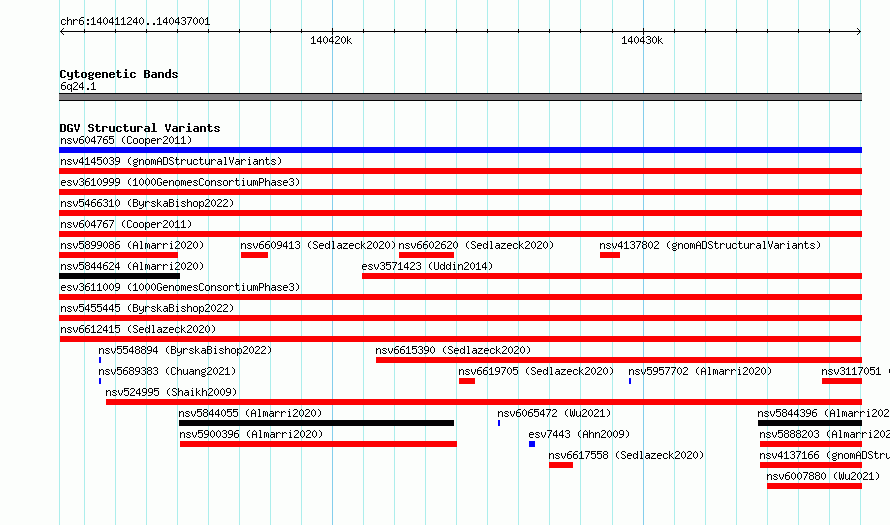
Task: Select the nsv6612415 (Sedlazeck2020) label
Action: [x=138, y=329]
